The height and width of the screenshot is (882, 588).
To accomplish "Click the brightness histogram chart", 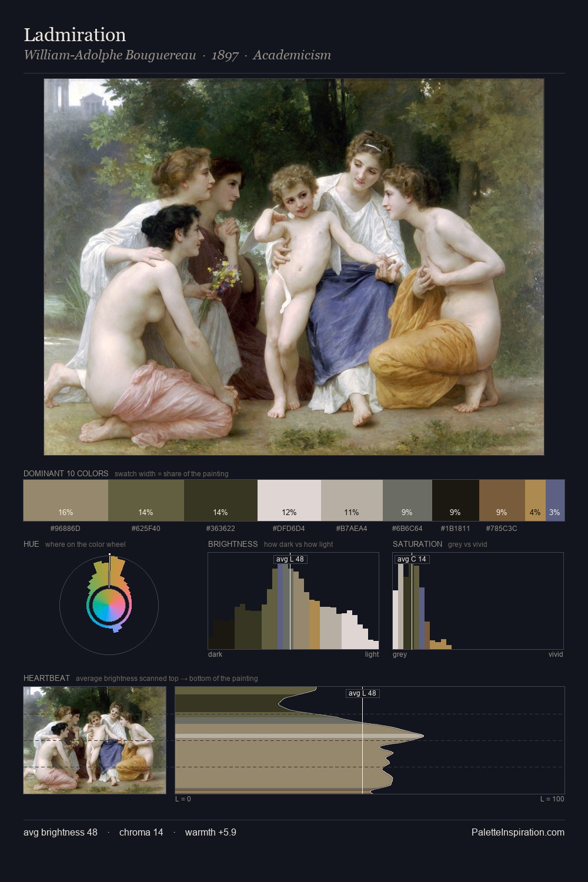I will [x=293, y=601].
